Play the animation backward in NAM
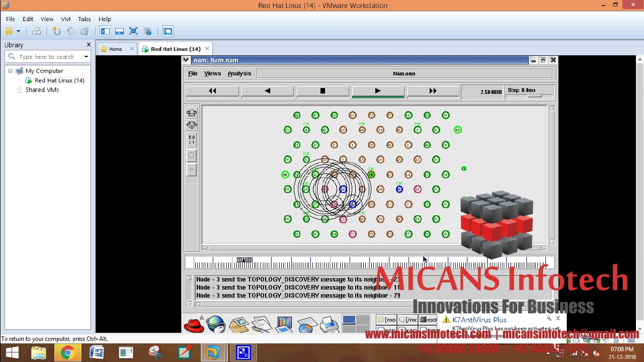Image resolution: width=644 pixels, height=362 pixels. [267, 91]
